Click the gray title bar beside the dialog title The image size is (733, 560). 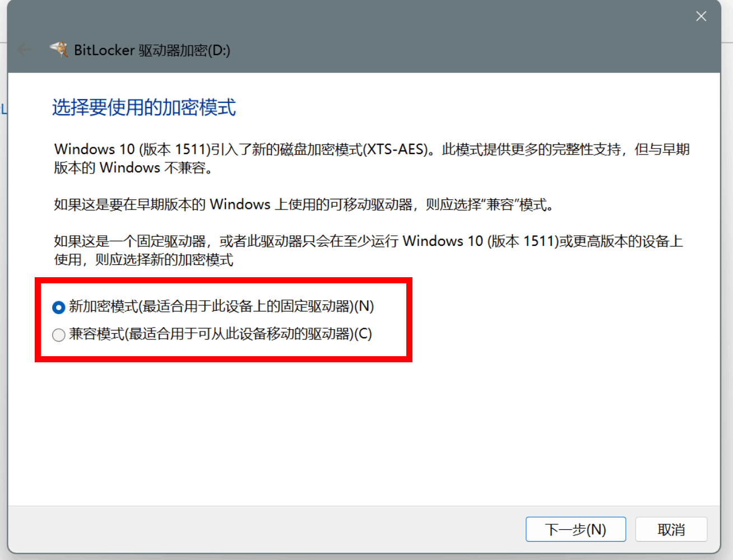click(448, 50)
